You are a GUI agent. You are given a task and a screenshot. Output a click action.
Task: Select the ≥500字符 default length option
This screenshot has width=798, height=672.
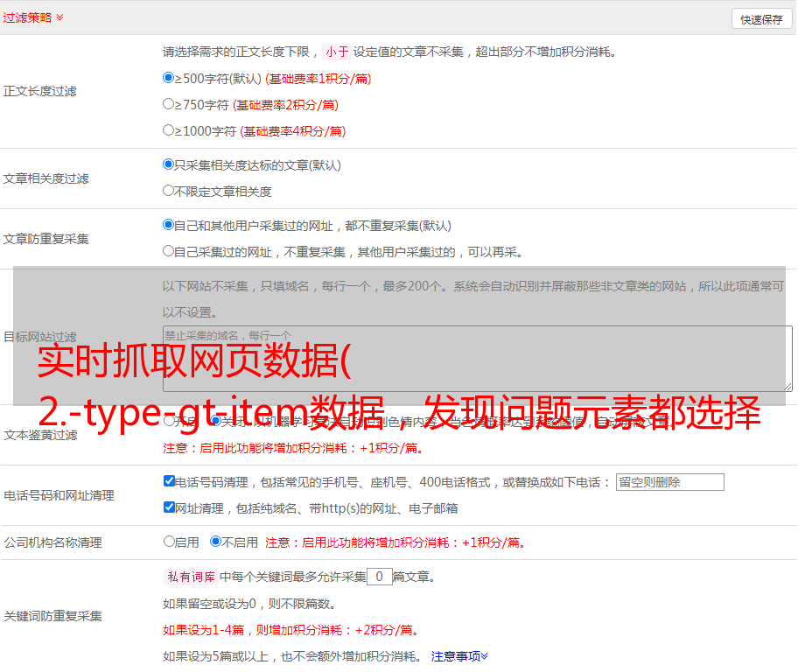coord(168,77)
